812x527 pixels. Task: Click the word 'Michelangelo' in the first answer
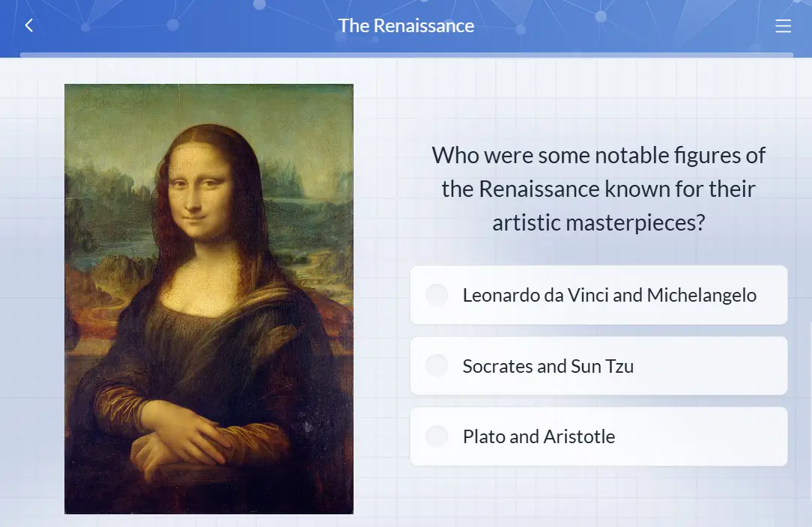(701, 295)
